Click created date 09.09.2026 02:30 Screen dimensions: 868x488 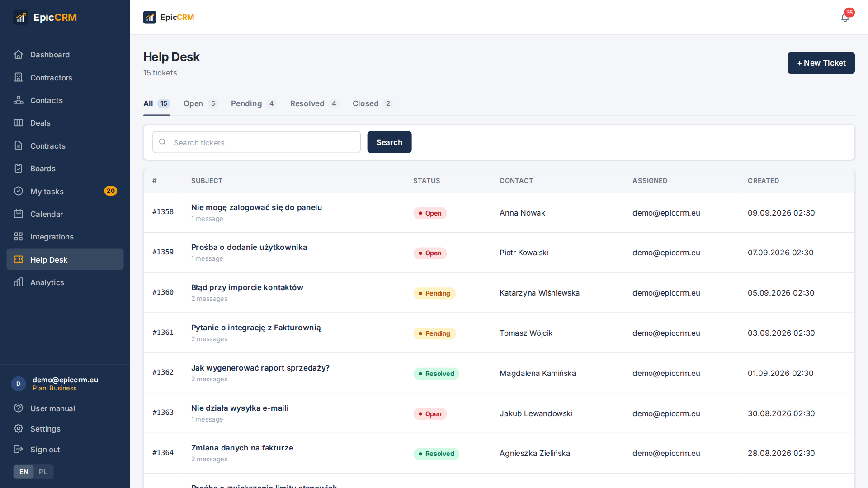pos(781,213)
